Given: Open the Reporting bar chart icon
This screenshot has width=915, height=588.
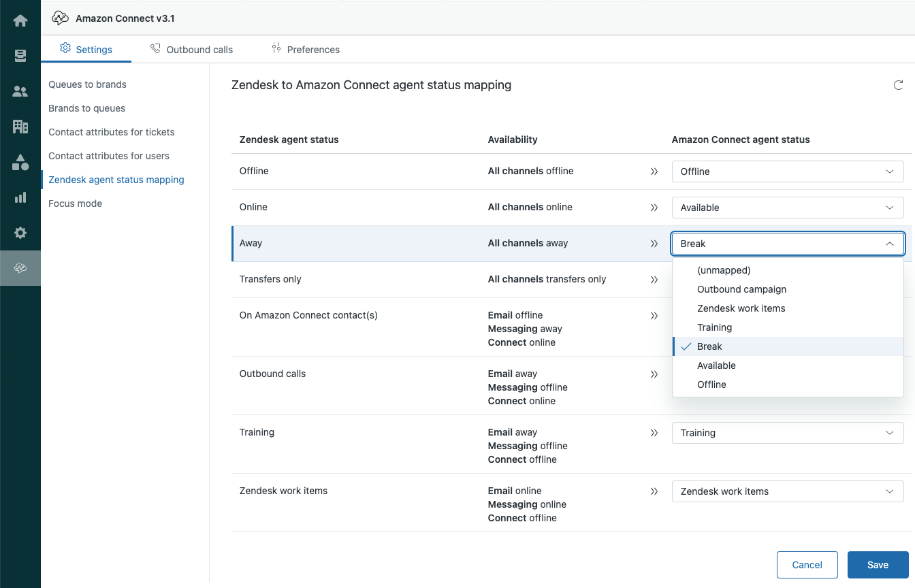Looking at the screenshot, I should click(x=20, y=197).
